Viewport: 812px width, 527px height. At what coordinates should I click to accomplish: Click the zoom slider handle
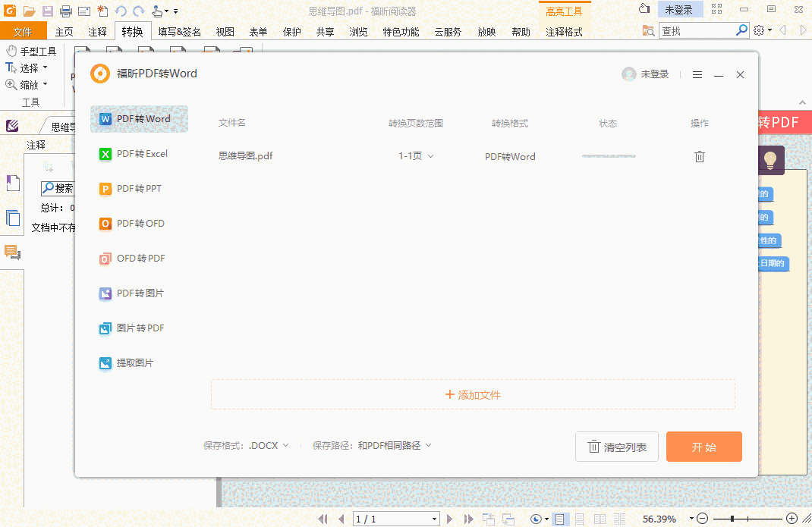(732, 519)
